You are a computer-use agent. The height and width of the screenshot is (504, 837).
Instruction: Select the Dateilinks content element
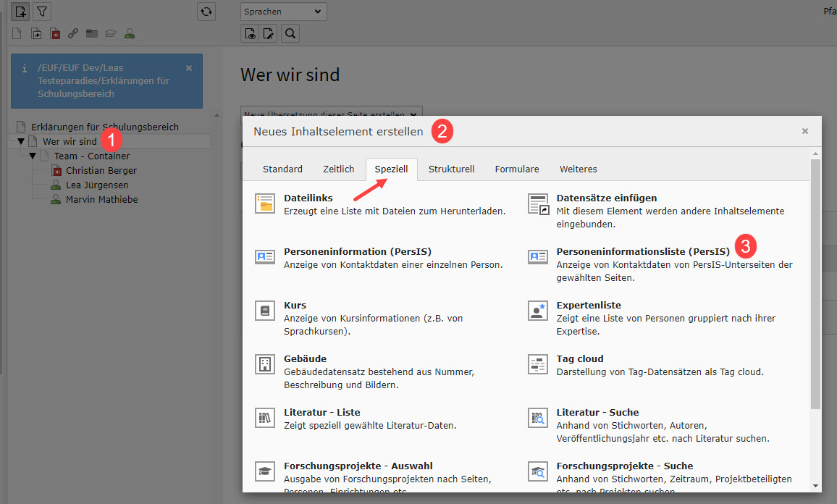click(308, 198)
